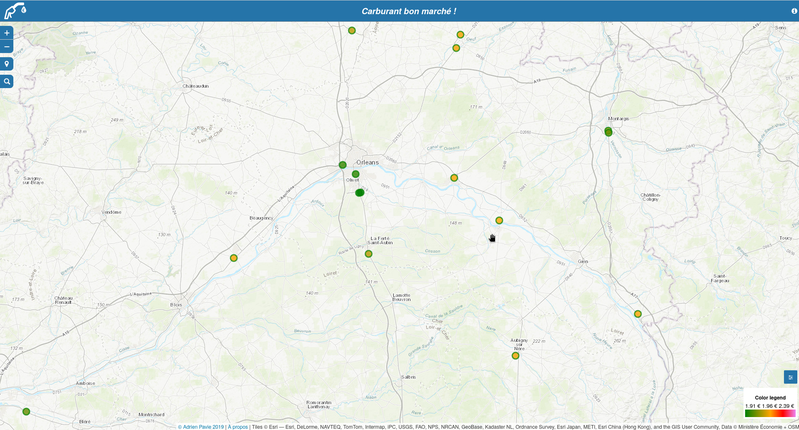The width and height of the screenshot is (799, 430).
Task: Click the locate-me pin button
Action: point(7,64)
